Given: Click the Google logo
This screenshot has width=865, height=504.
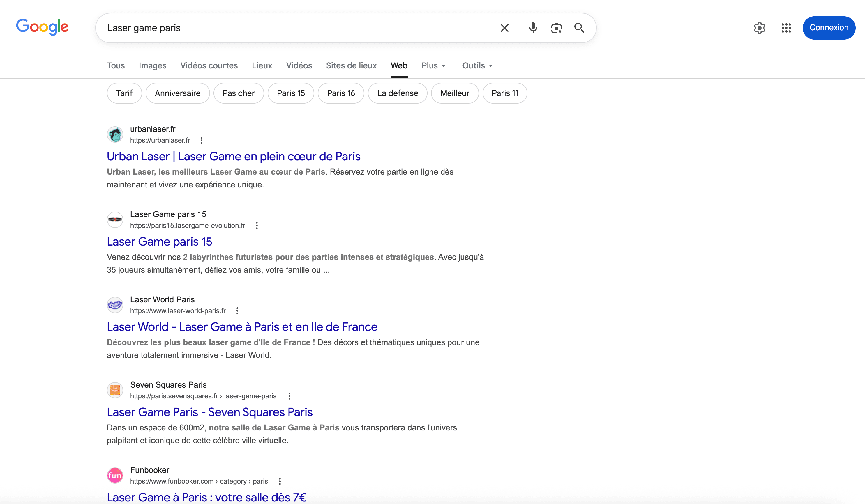Looking at the screenshot, I should click(42, 27).
